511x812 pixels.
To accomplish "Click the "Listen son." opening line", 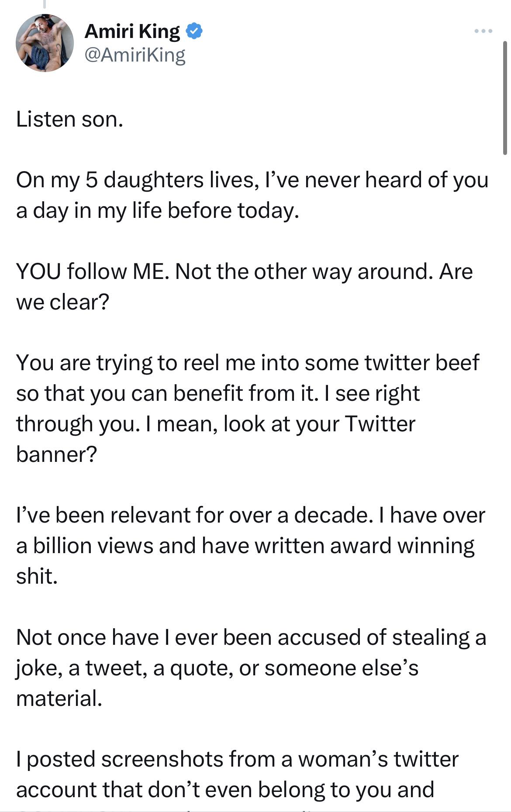I will (69, 119).
